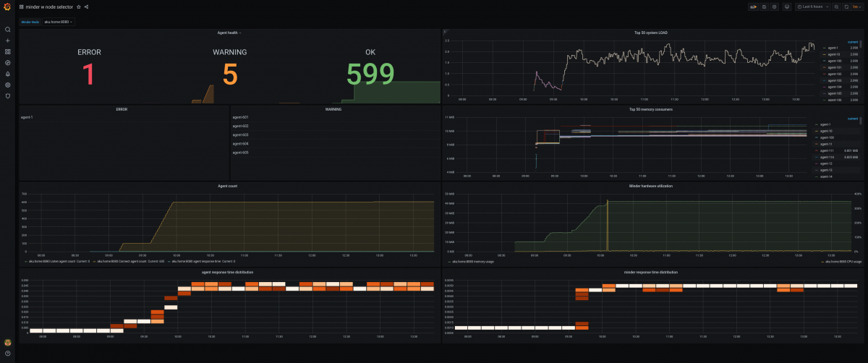Open the search icon in sidebar
This screenshot has height=363, width=868.
coord(7,30)
